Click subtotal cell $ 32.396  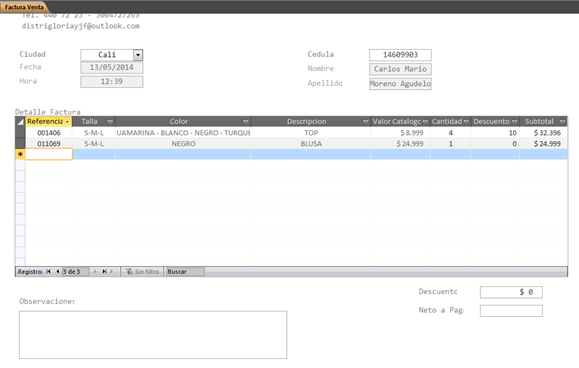[x=544, y=133]
